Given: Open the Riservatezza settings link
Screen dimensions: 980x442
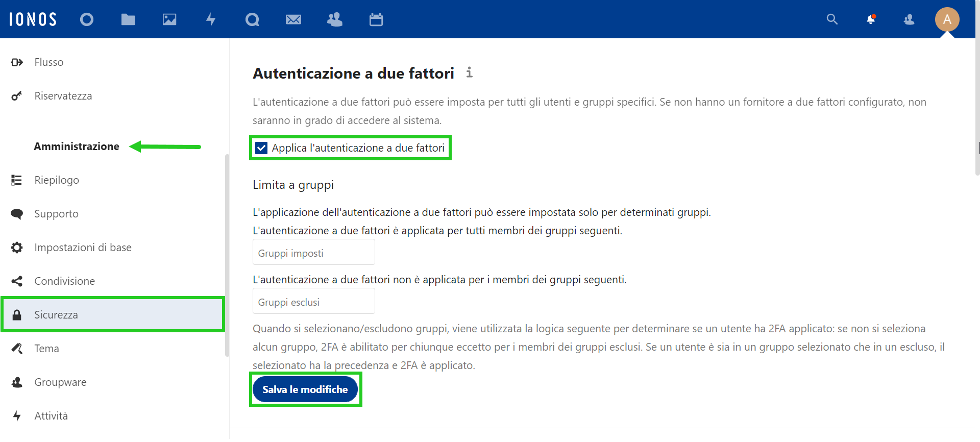Looking at the screenshot, I should [63, 96].
